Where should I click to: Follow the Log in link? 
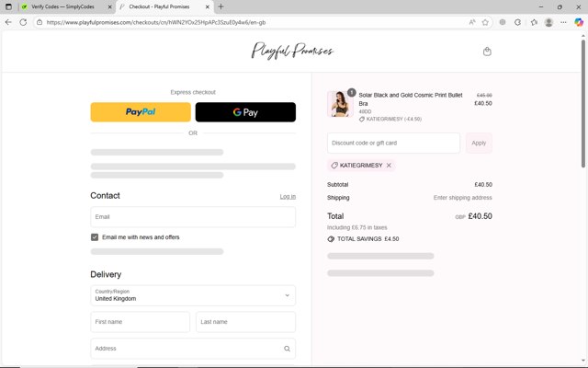pos(288,196)
